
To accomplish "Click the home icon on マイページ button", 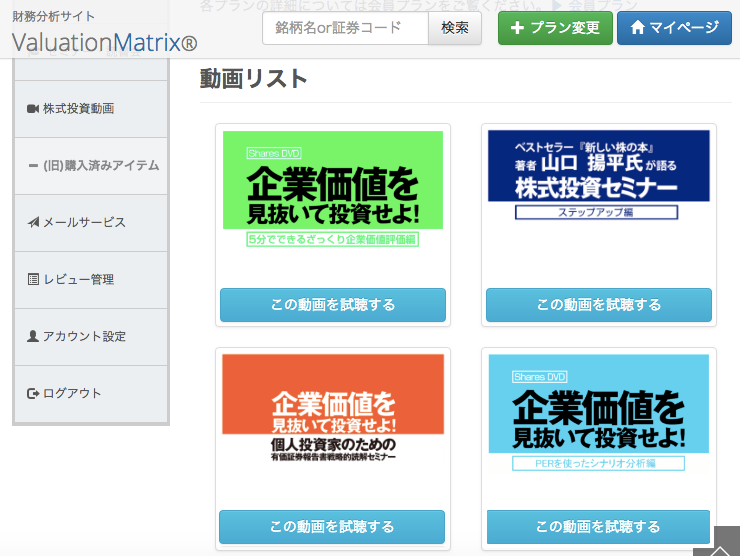I will click(637, 28).
